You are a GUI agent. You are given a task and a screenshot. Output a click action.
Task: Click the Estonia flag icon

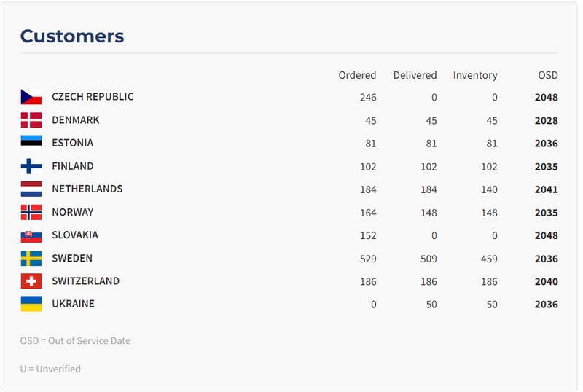coord(31,143)
